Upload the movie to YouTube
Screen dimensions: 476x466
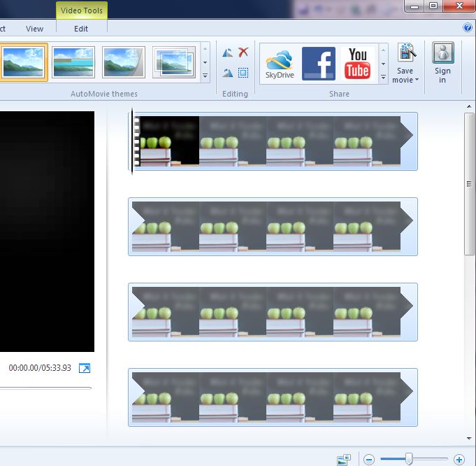(358, 64)
